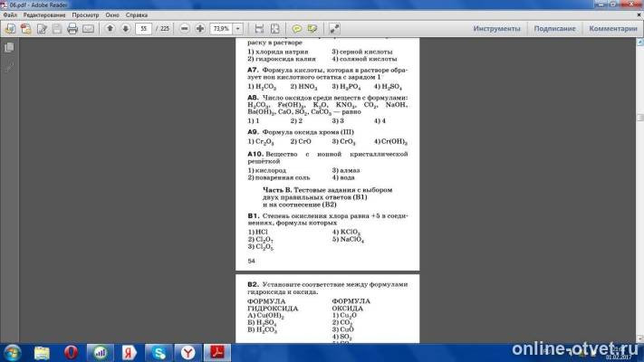Open Yandex Browser 'Y' taskbar icon
The height and width of the screenshot is (362, 644).
(187, 353)
